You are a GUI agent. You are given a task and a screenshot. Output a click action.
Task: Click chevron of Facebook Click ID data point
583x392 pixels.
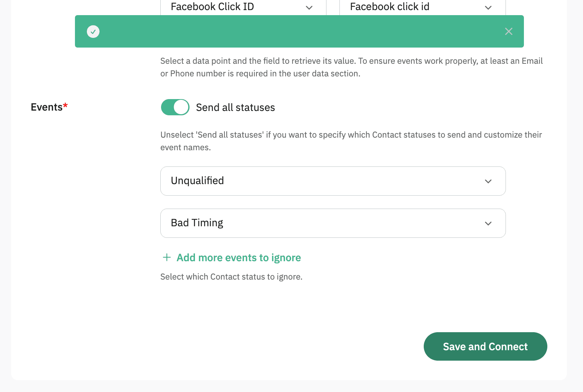[x=309, y=8]
